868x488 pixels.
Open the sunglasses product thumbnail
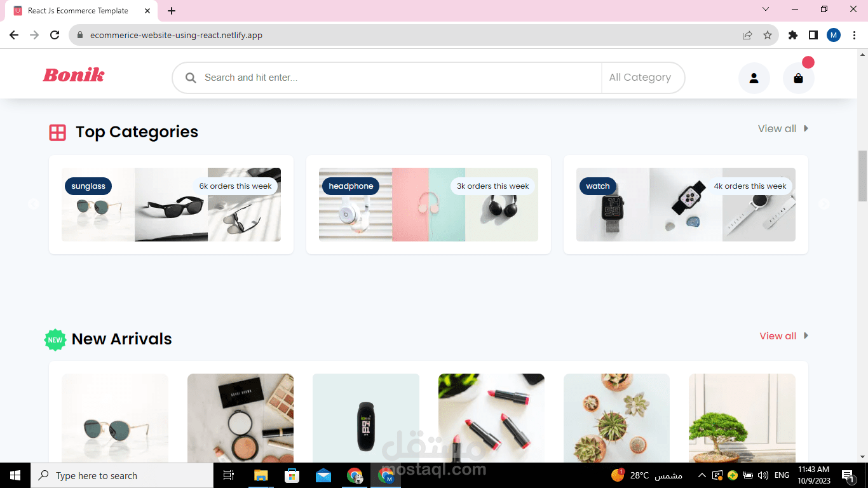(115, 418)
